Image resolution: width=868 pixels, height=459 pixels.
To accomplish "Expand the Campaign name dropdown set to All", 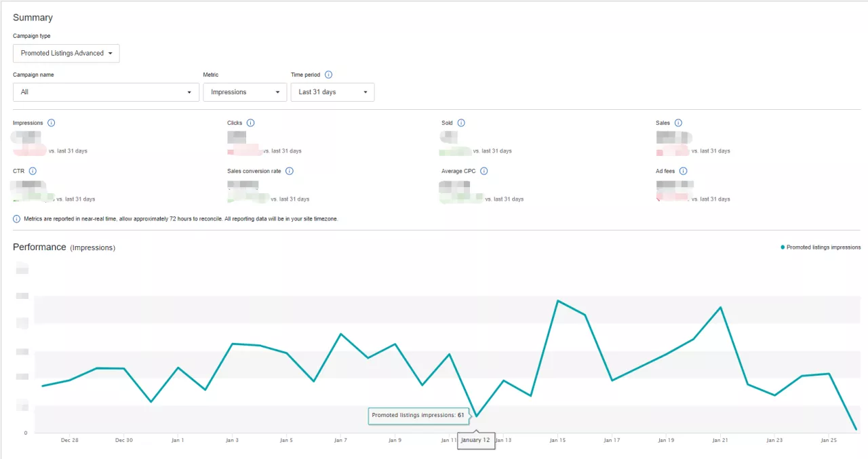I will 106,92.
